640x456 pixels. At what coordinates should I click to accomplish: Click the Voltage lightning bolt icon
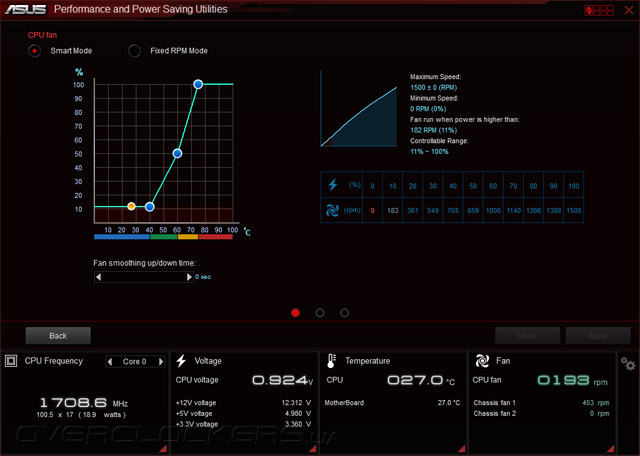(181, 361)
